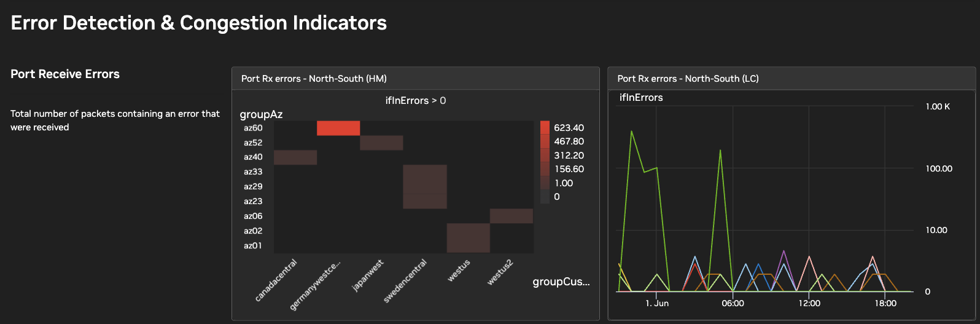Click the swedencentral column label

405,281
